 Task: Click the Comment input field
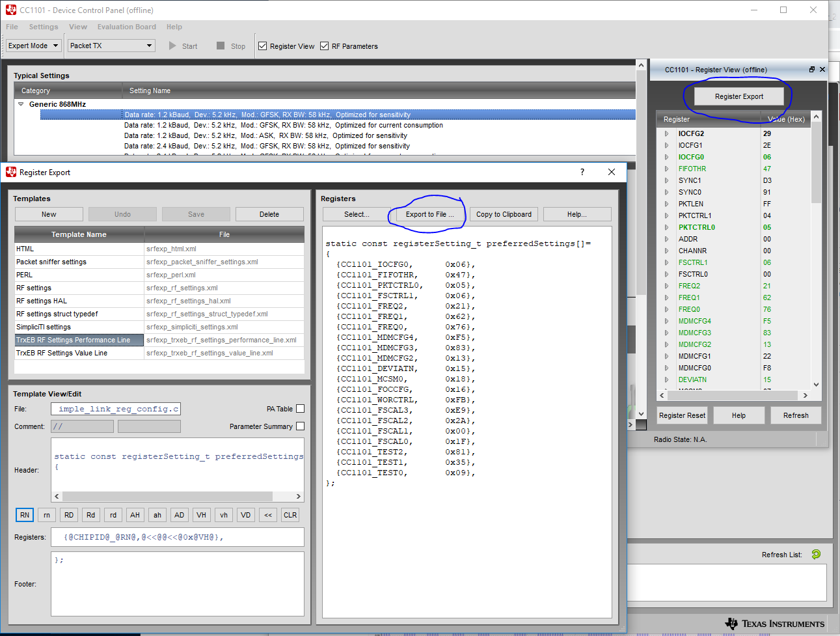[x=82, y=426]
